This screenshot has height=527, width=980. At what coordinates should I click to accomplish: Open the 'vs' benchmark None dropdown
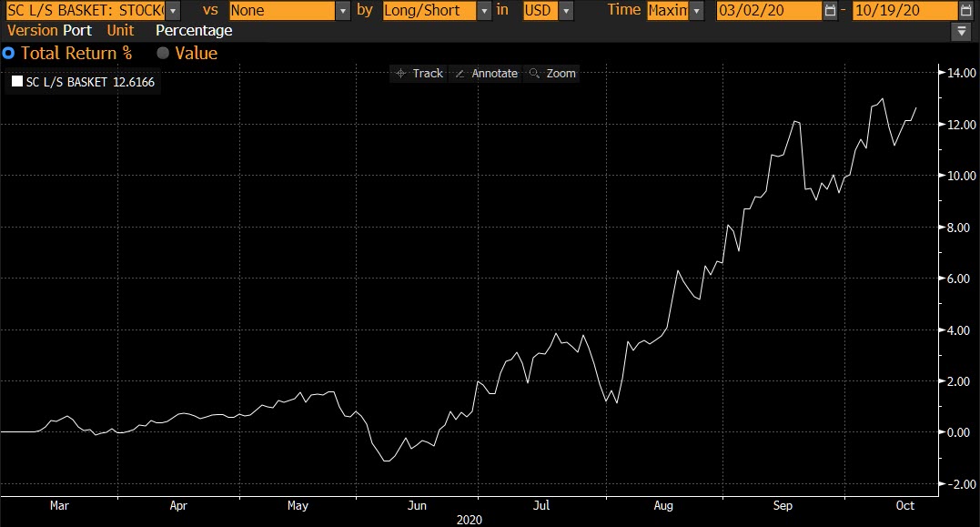point(342,11)
